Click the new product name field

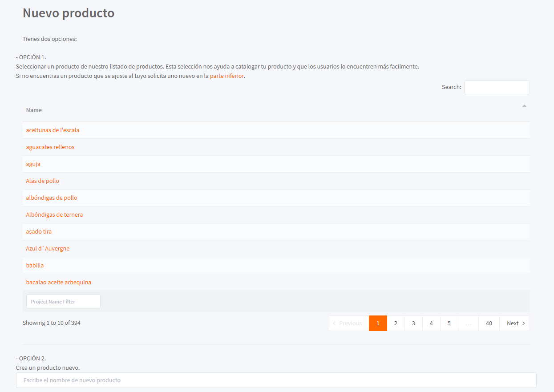click(276, 380)
